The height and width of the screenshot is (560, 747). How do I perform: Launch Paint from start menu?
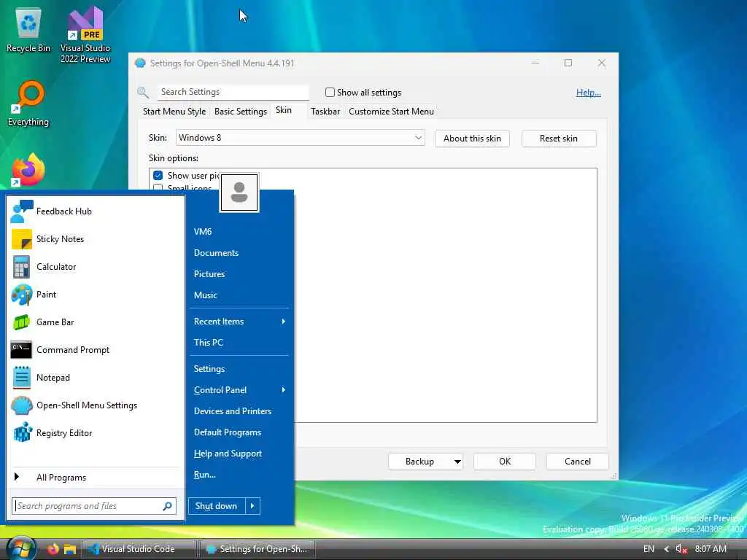[96, 295]
